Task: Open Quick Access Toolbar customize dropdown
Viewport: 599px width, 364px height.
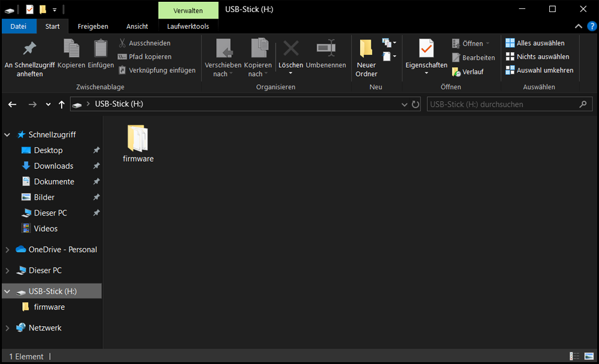Action: [x=55, y=10]
